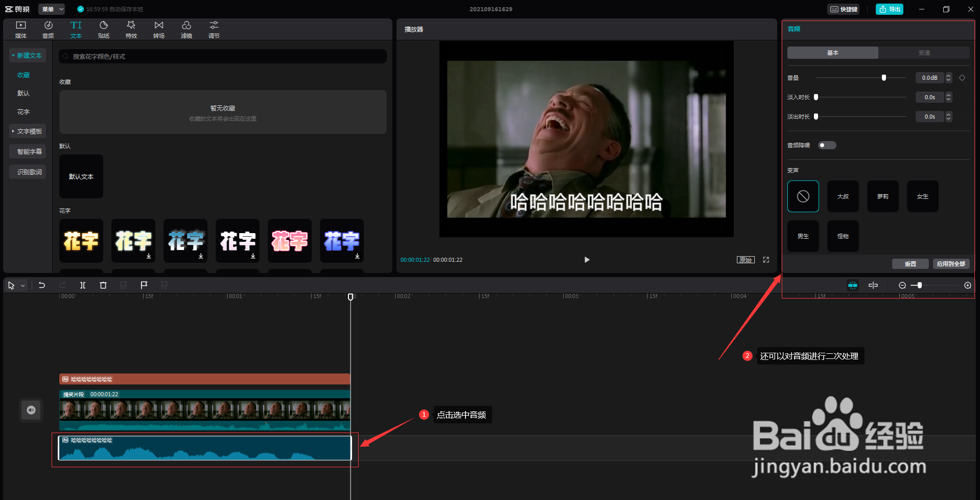This screenshot has width=980, height=500.
Task: Select the yellow-orange 花字 style
Action: [x=81, y=241]
